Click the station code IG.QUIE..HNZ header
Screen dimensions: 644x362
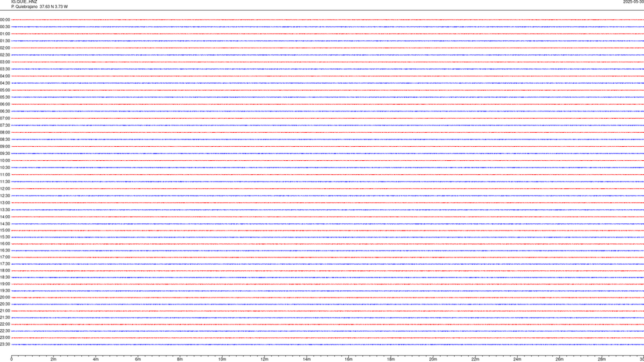(24, 1)
